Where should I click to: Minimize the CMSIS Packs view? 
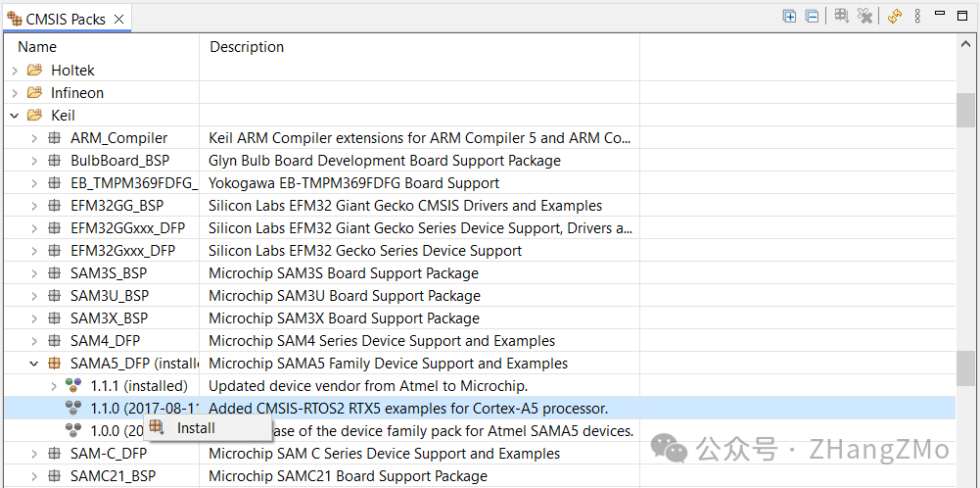940,13
